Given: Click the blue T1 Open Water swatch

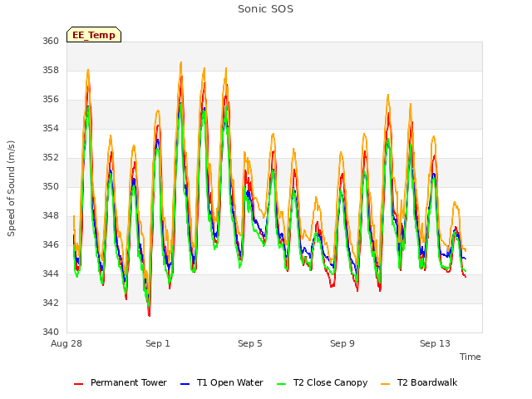Looking at the screenshot, I should click(x=185, y=384).
